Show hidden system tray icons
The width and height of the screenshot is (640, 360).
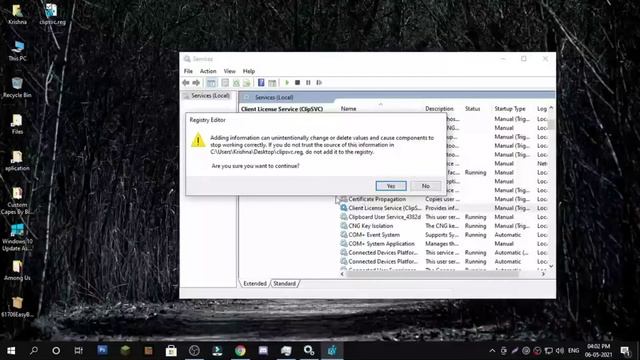(492, 351)
